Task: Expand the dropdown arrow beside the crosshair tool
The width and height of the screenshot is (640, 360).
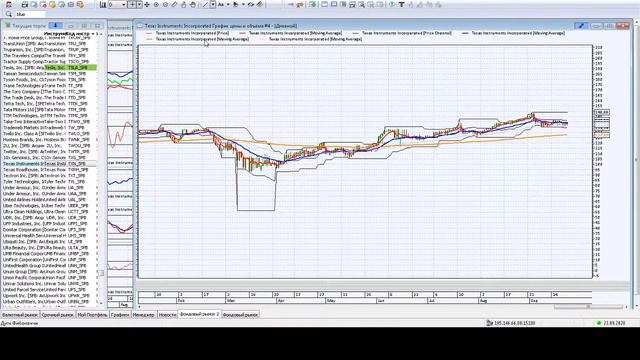Action: [139, 5]
